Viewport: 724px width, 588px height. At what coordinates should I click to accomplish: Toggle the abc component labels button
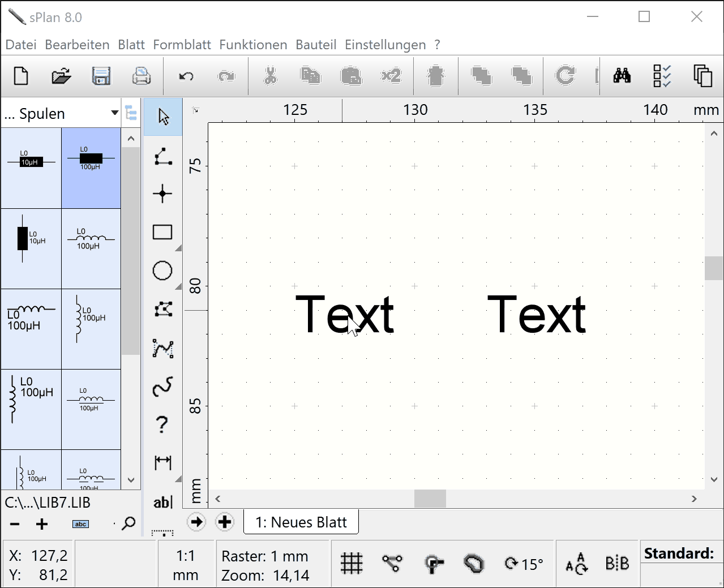coord(81,524)
